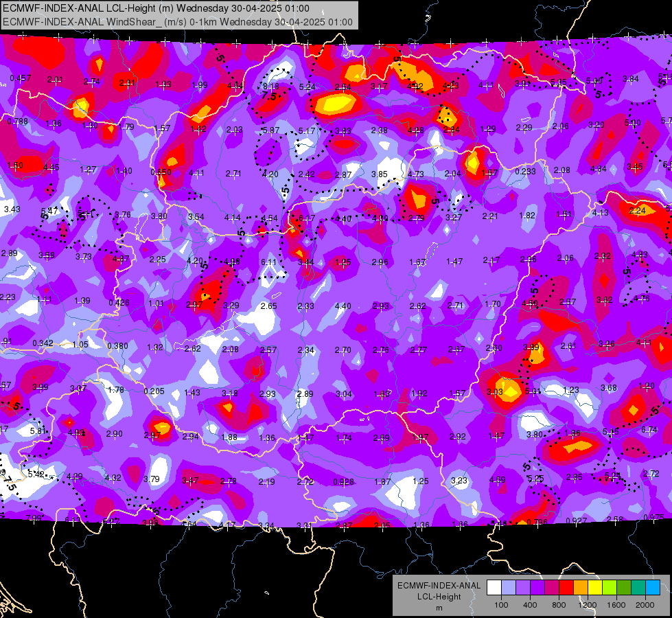Click the legend tick label 800
Screen dimensions: 672x618
559,605
